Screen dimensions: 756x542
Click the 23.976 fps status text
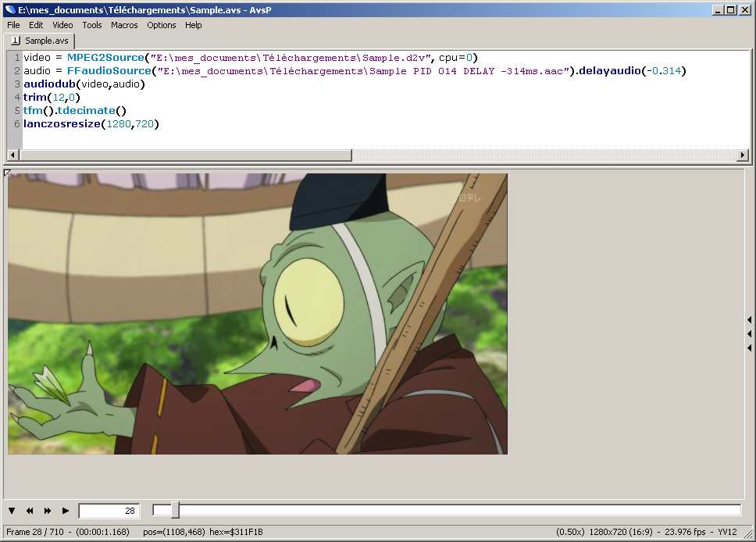click(685, 532)
